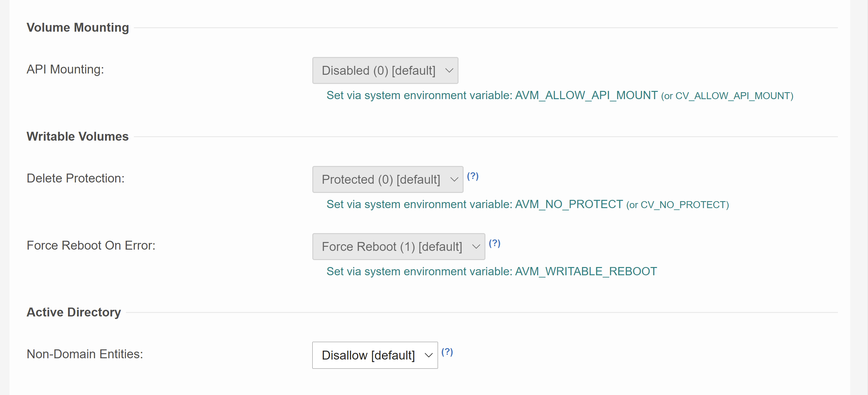Click the Force Reboot On Error label

point(91,245)
